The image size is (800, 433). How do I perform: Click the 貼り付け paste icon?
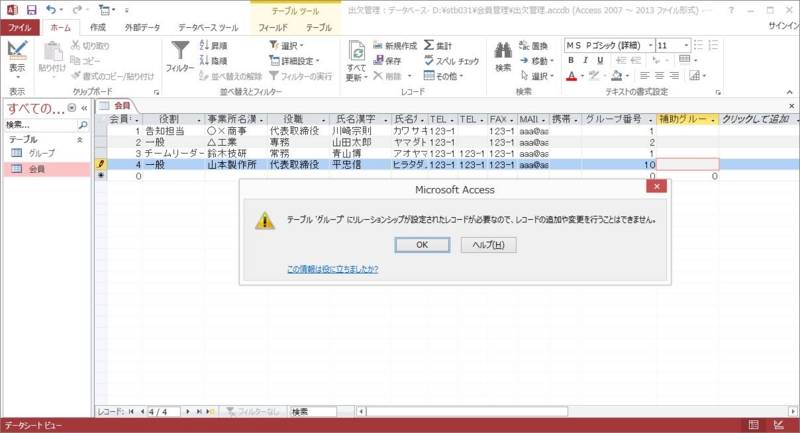click(52, 51)
